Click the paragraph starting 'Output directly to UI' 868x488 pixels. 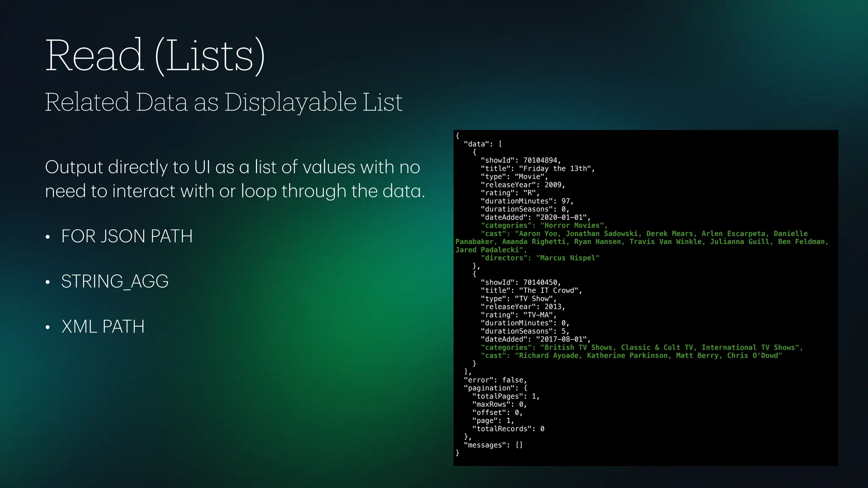coord(235,179)
